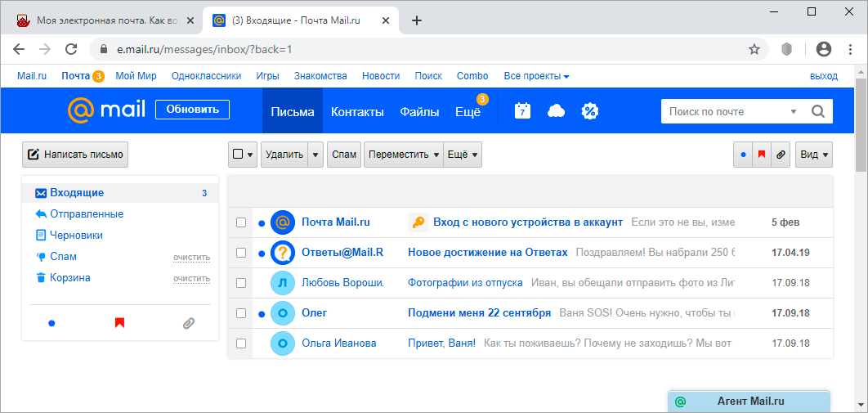Open the calendar icon in the header
This screenshot has height=413, width=868.
point(523,111)
